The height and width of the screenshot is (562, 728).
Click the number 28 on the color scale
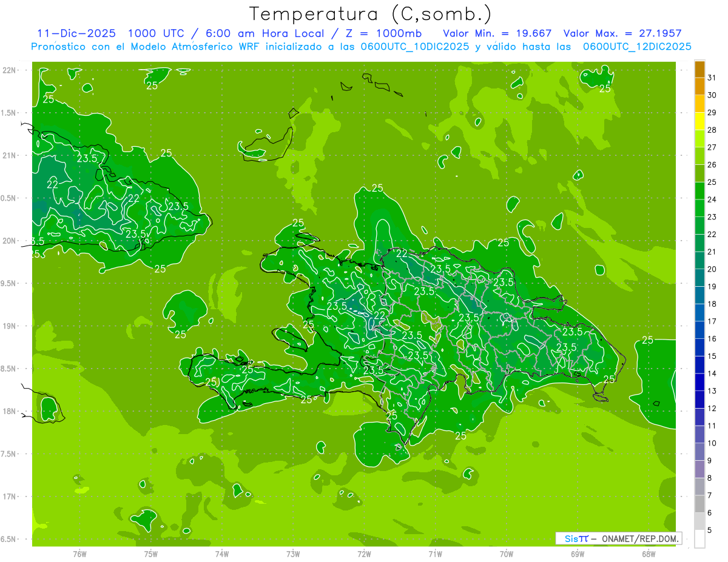(x=712, y=130)
